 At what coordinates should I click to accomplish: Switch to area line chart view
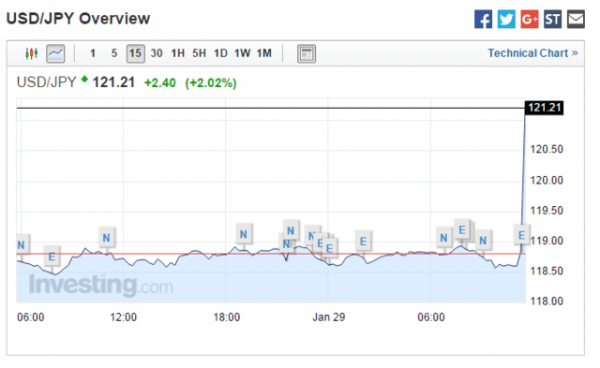tap(55, 54)
